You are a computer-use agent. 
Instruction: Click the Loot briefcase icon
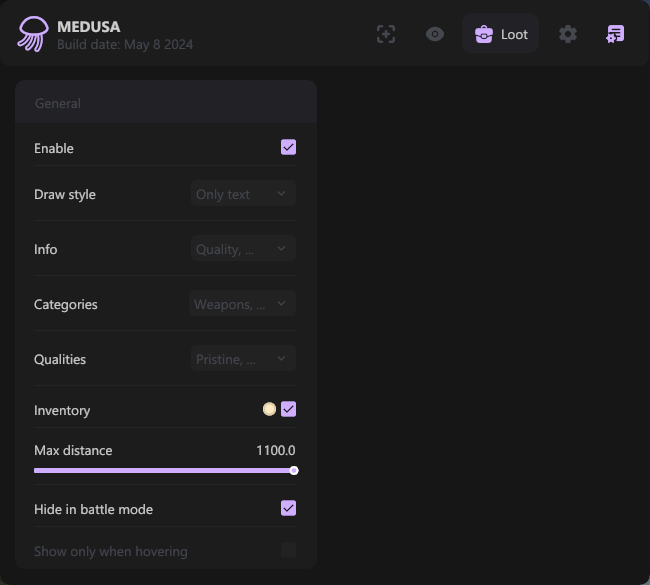[x=484, y=34]
